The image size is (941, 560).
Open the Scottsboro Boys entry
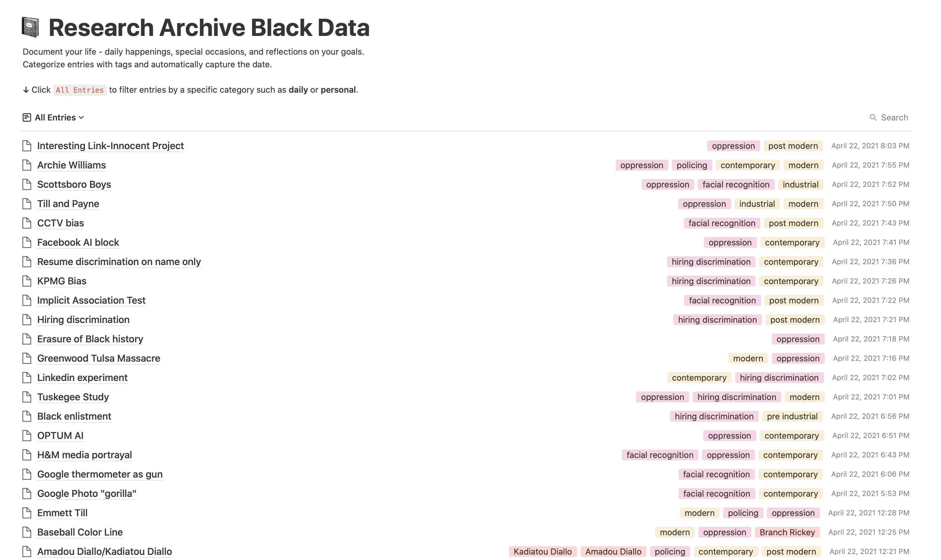(x=74, y=184)
